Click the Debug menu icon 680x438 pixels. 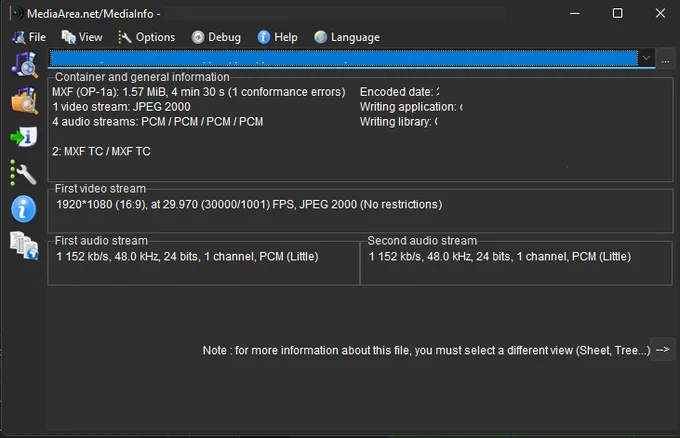pyautogui.click(x=198, y=37)
